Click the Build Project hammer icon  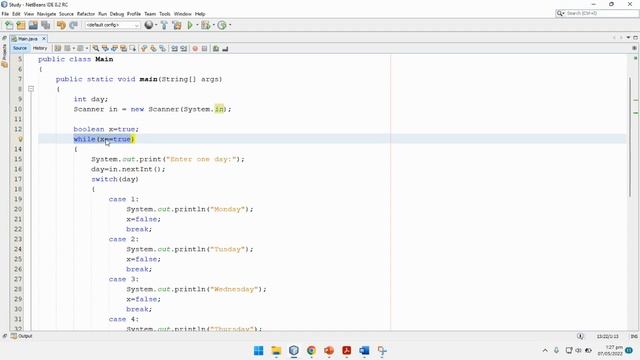coord(164,25)
